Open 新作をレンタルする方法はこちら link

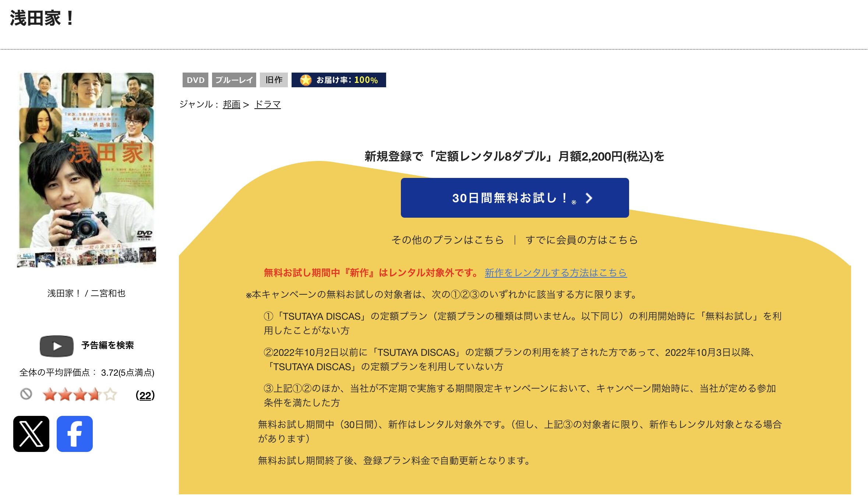click(x=555, y=273)
